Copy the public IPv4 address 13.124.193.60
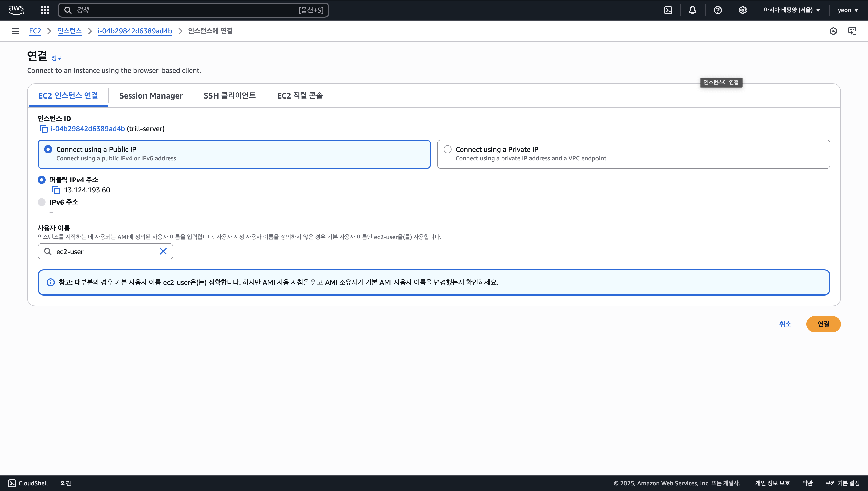This screenshot has height=491, width=868. (x=56, y=190)
